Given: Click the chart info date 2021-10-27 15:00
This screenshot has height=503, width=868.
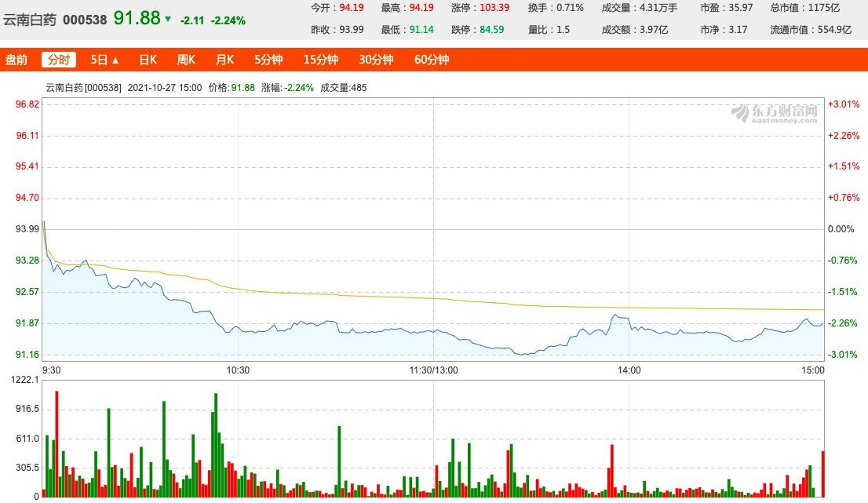Looking at the screenshot, I should 164,87.
